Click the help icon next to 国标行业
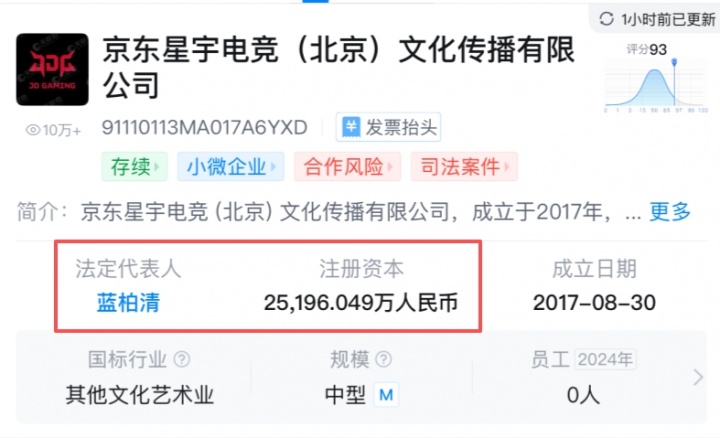The height and width of the screenshot is (438, 720). (182, 359)
